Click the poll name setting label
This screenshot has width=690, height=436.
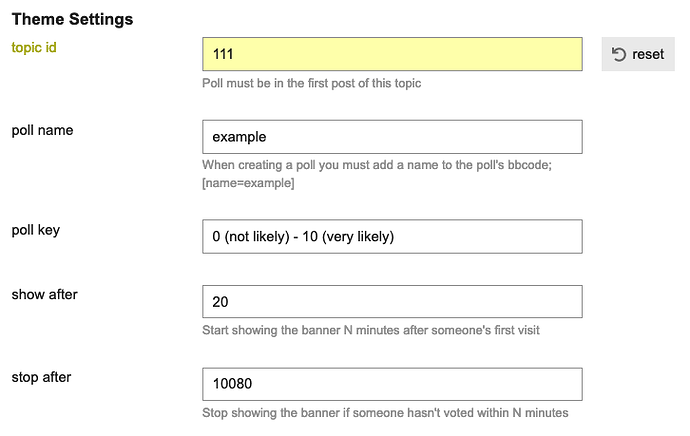point(42,131)
